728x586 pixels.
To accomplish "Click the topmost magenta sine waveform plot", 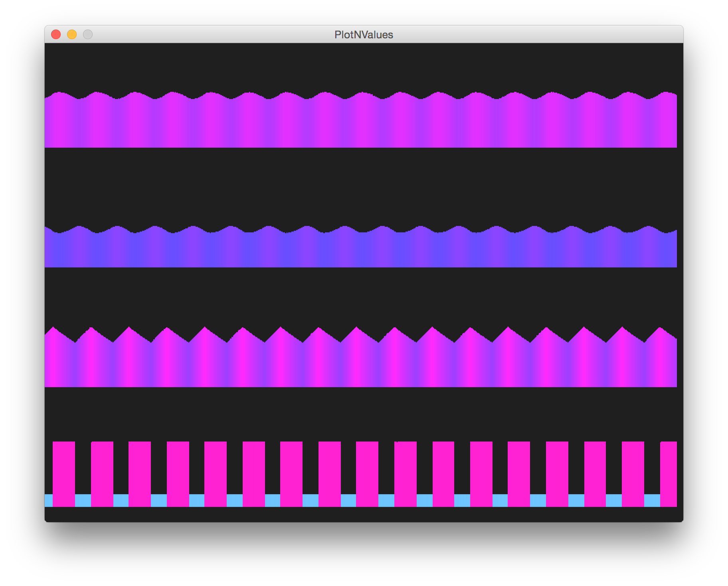I will pos(359,120).
